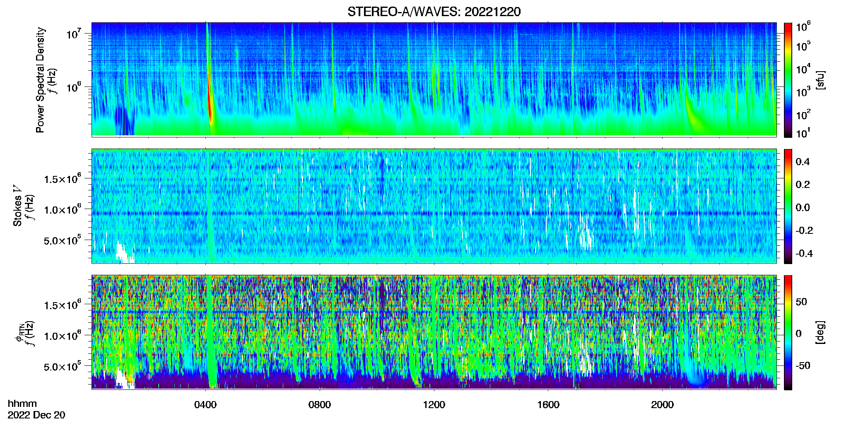This screenshot has width=868, height=447.
Task: Click inside the Stokes V spectrogram panel
Action: (434, 206)
